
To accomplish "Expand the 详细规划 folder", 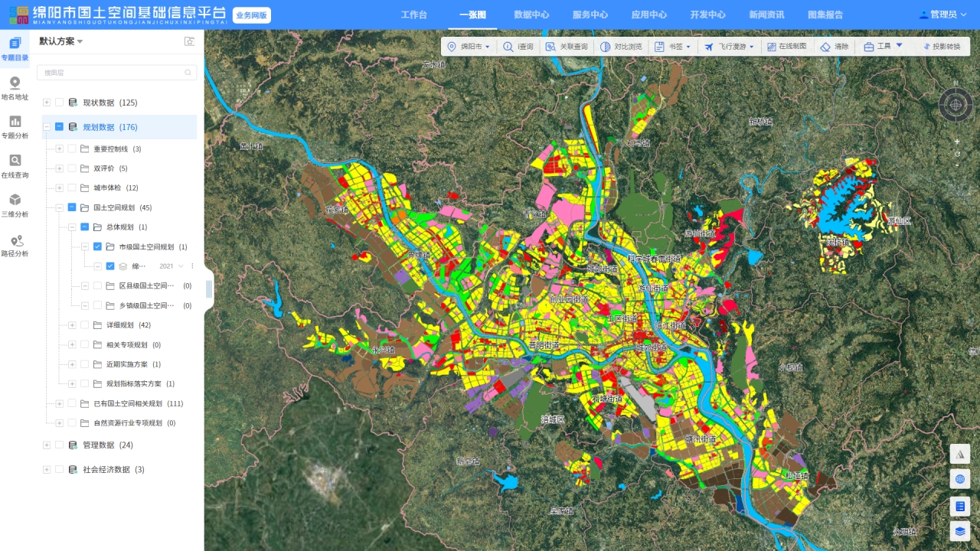I will tap(72, 325).
